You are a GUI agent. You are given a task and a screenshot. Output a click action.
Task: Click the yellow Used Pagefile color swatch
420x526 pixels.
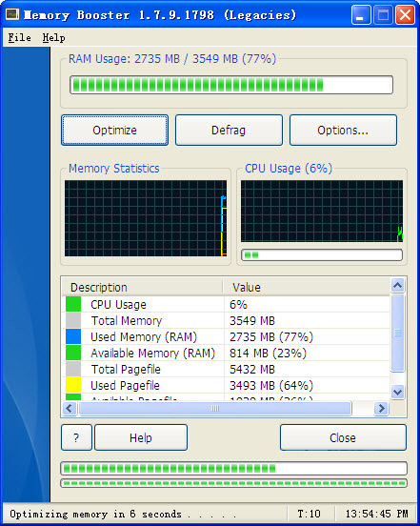pos(73,385)
